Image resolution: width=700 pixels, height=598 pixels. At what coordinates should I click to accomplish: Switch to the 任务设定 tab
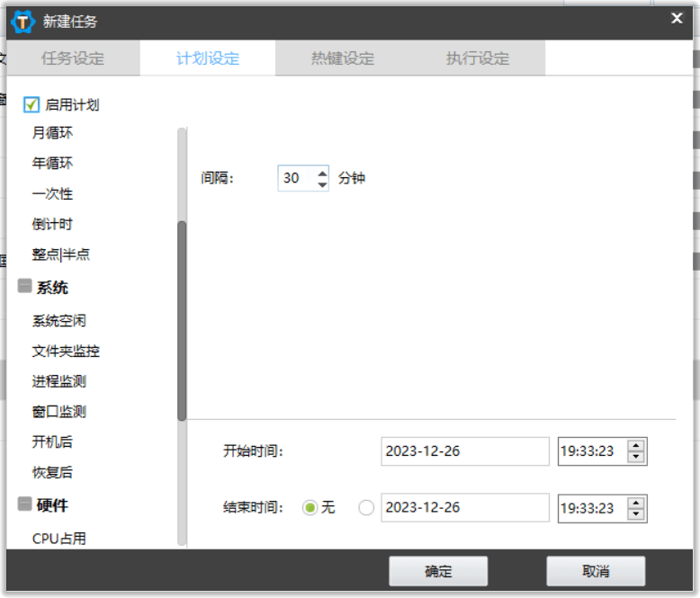click(73, 59)
